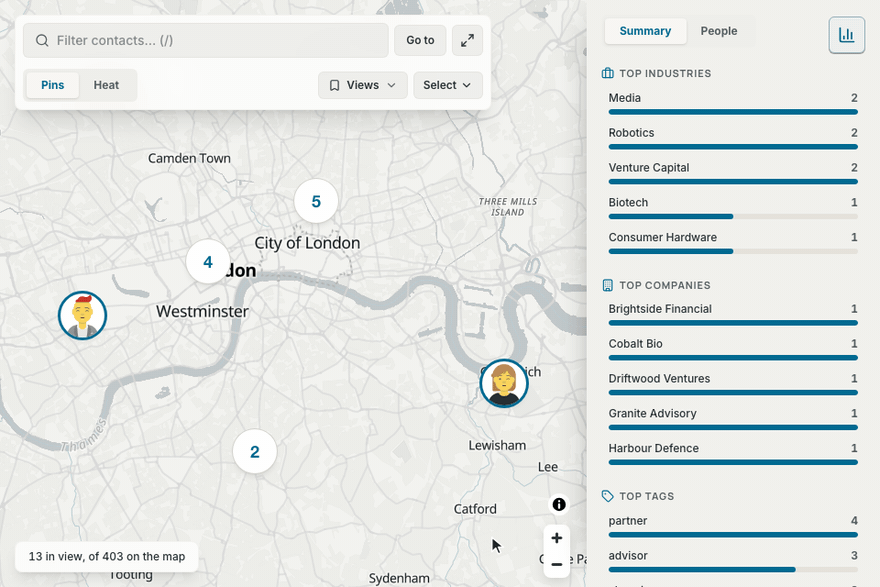Switch to the Summary tab
This screenshot has width=880, height=587.
tap(645, 31)
